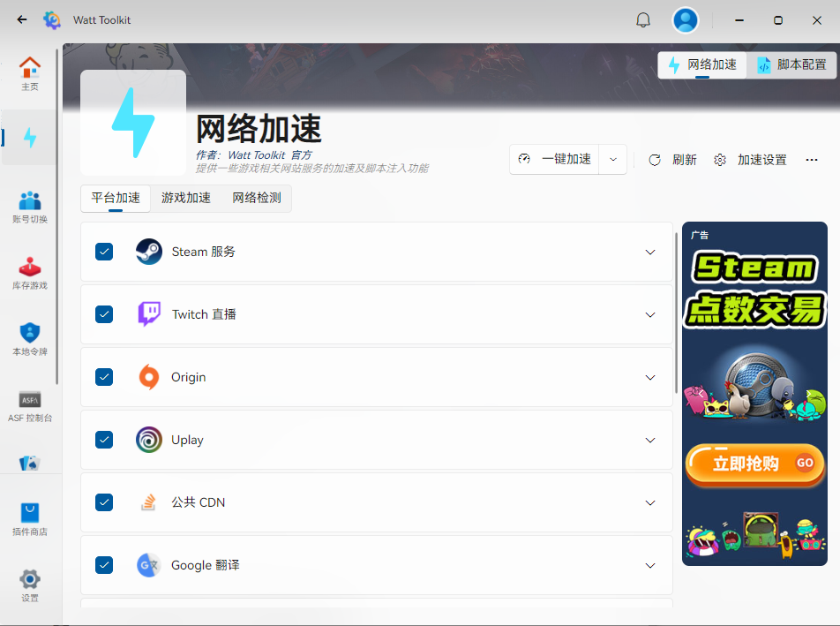Image resolution: width=840 pixels, height=626 pixels.
Task: Click the Twitch 直播 row label
Action: [x=204, y=314]
